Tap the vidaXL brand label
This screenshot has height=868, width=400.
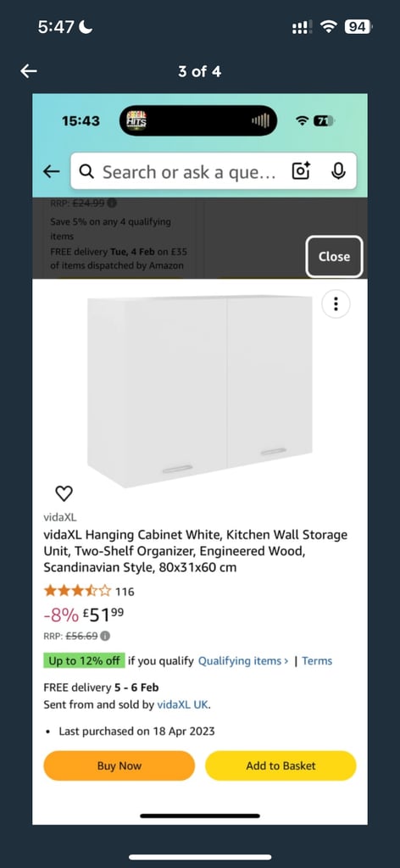[x=60, y=518]
